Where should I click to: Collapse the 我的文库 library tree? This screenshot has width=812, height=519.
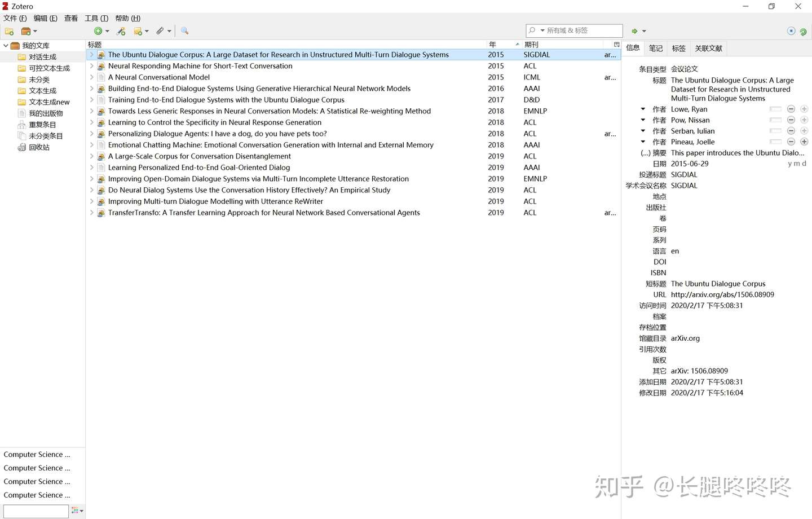(x=6, y=46)
